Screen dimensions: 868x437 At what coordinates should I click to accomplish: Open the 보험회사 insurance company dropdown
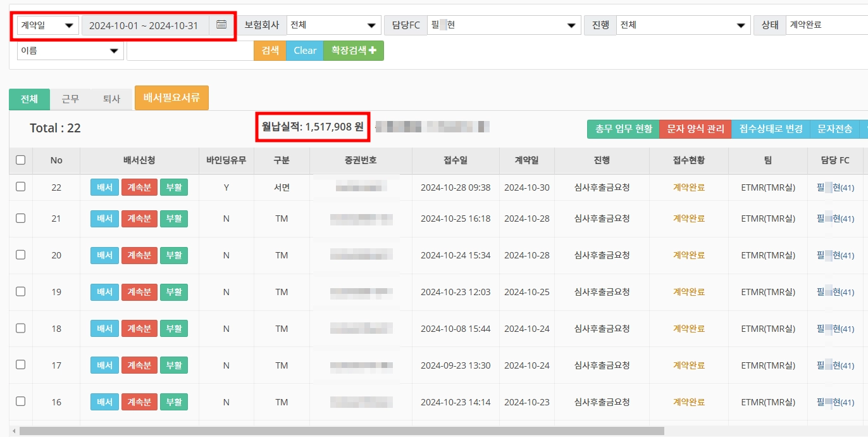pos(333,24)
